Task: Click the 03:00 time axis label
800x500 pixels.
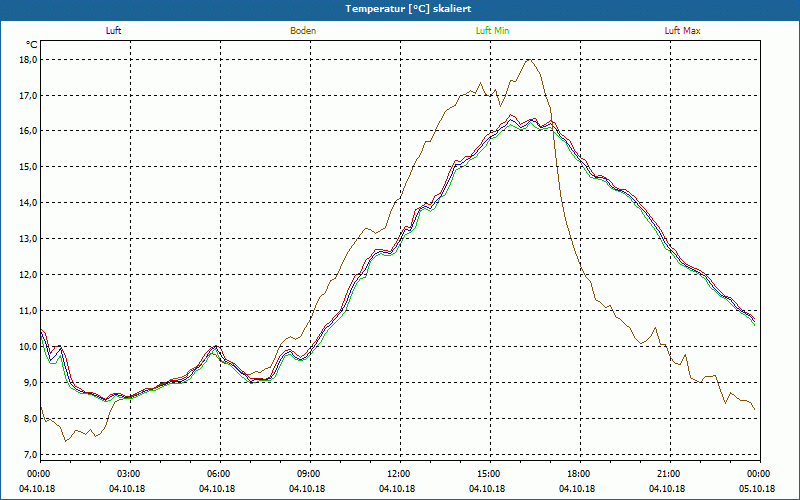Action: click(x=131, y=474)
